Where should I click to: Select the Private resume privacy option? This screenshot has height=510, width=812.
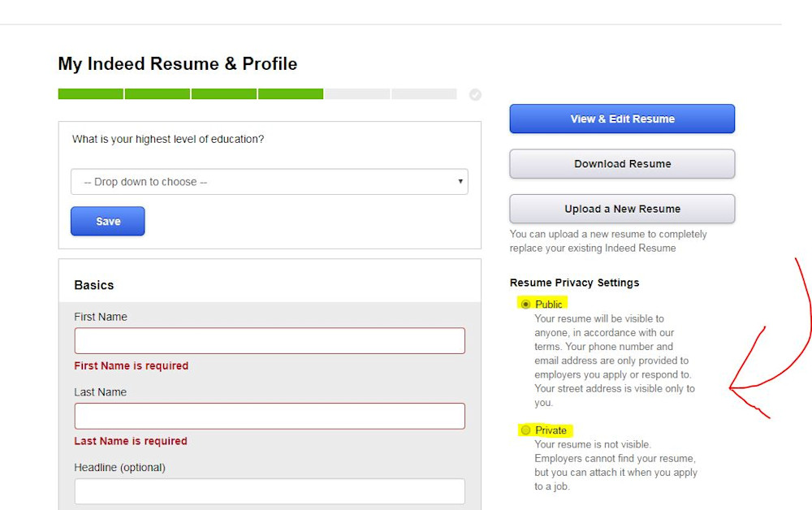tap(525, 430)
